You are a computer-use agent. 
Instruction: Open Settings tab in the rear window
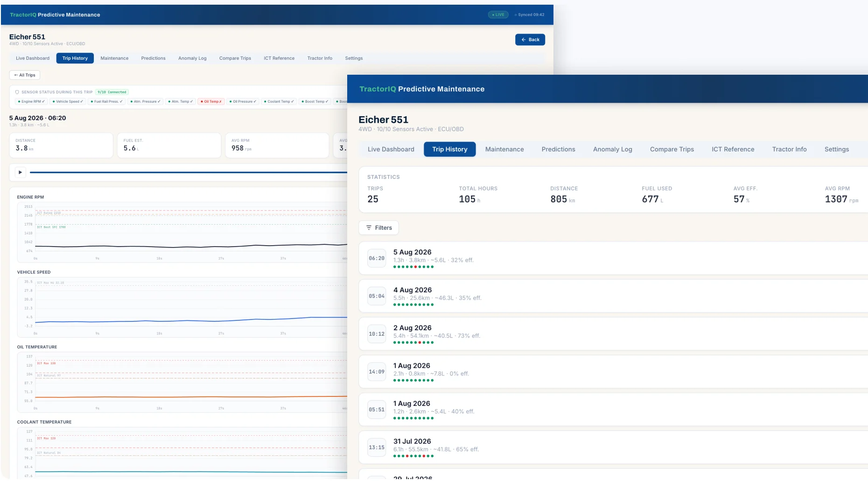pos(354,58)
